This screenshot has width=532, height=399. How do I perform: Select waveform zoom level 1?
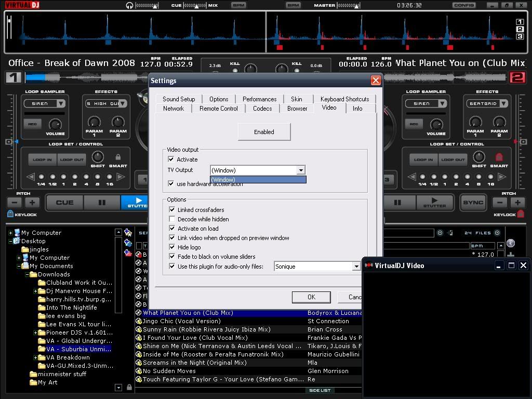pyautogui.click(x=520, y=22)
